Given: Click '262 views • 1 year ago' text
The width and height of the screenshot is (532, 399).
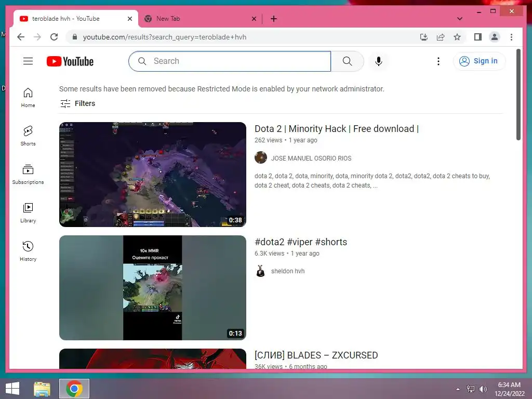Looking at the screenshot, I should point(286,140).
